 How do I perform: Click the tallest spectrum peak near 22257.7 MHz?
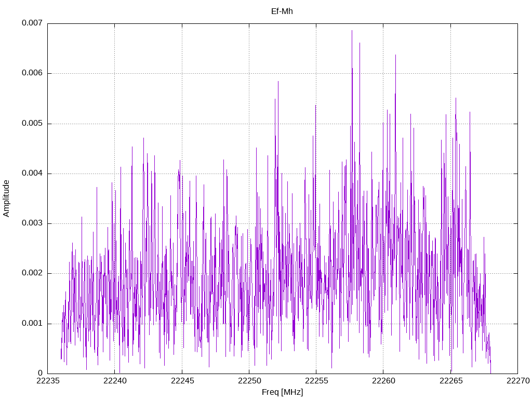[352, 31]
